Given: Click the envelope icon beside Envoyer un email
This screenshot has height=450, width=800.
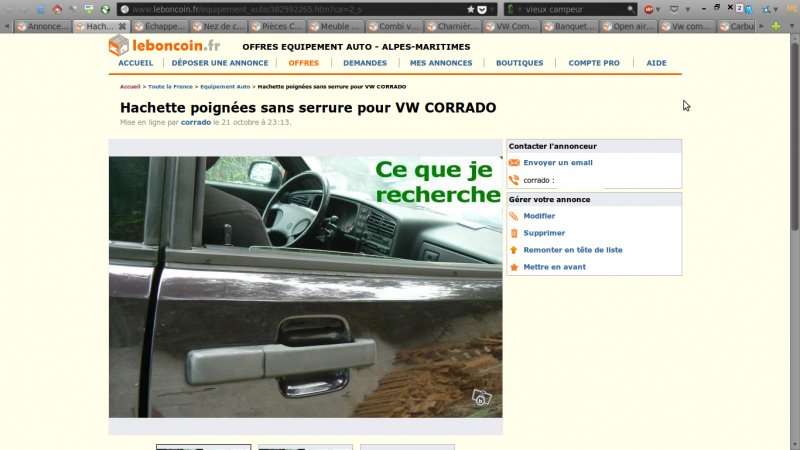Looking at the screenshot, I should (x=514, y=162).
